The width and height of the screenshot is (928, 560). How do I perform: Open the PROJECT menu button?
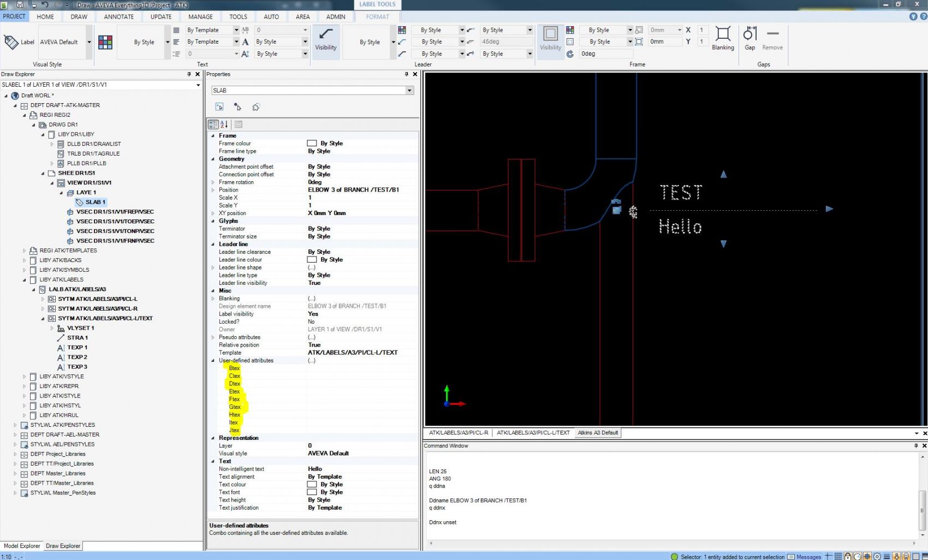14,16
